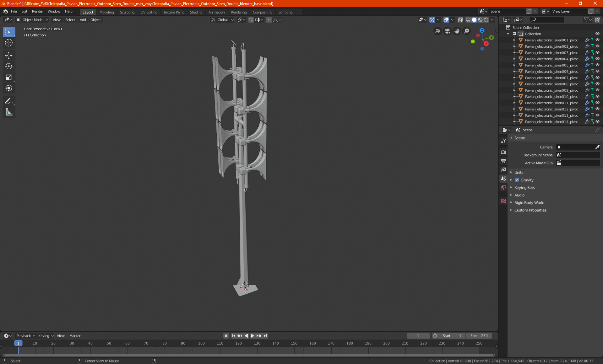Click the End frame 250 field
The image size is (603, 364).
[x=479, y=336]
